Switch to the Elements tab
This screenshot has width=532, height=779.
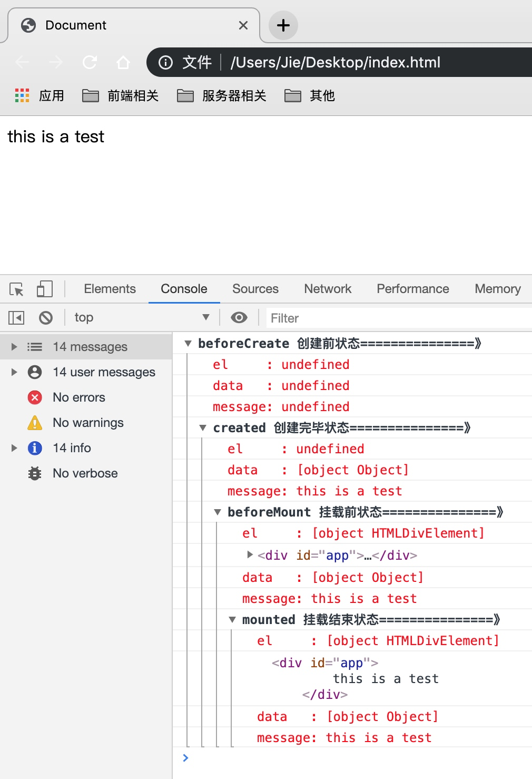click(110, 289)
